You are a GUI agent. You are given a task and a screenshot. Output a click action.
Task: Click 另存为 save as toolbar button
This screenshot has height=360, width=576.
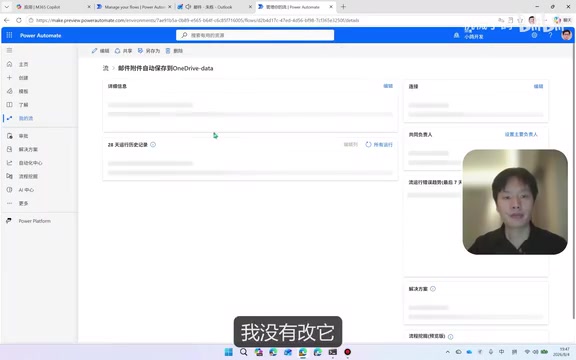coord(149,51)
